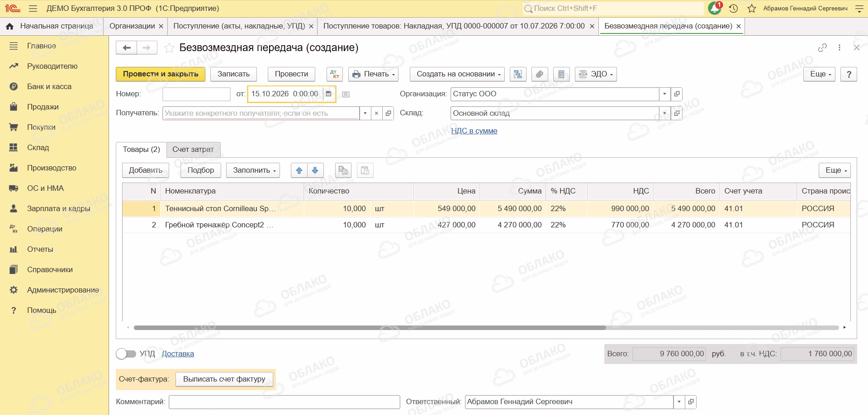Open calendar picker next to date field
This screenshot has height=415, width=868.
[329, 94]
